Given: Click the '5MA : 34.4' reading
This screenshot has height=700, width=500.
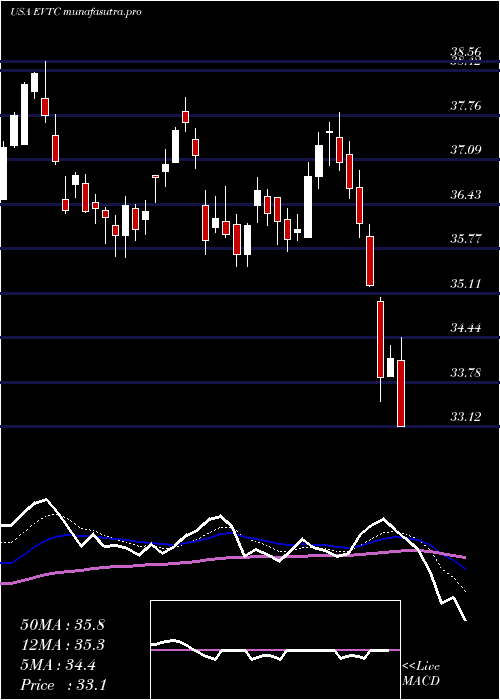Looking at the screenshot, I should click(58, 666).
